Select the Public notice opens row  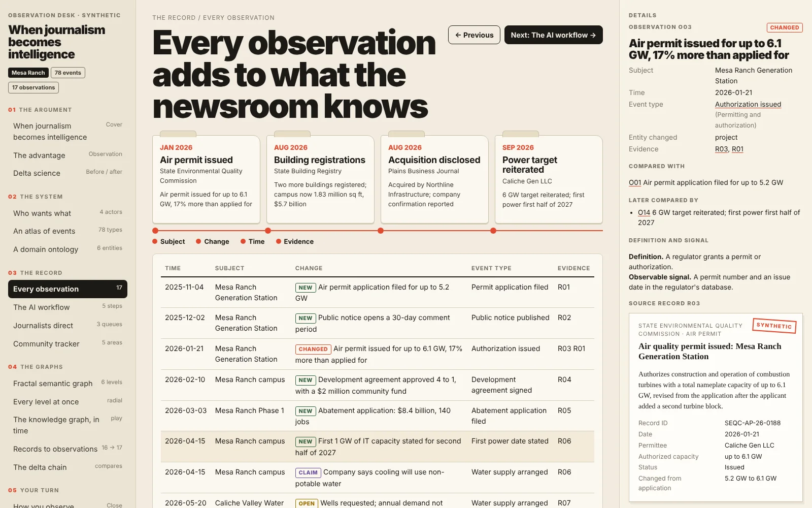coord(378,323)
